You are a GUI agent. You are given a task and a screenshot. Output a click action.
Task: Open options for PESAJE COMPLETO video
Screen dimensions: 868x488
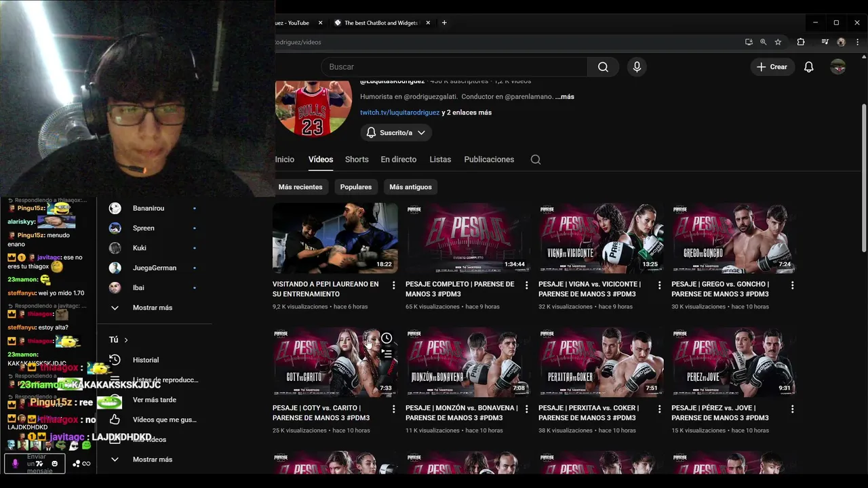(x=526, y=285)
